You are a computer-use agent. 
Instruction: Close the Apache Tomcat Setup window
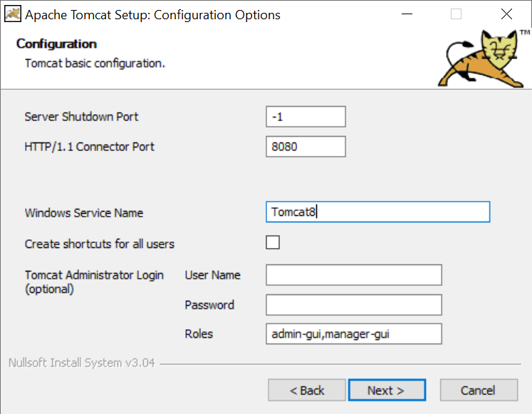[x=506, y=14]
